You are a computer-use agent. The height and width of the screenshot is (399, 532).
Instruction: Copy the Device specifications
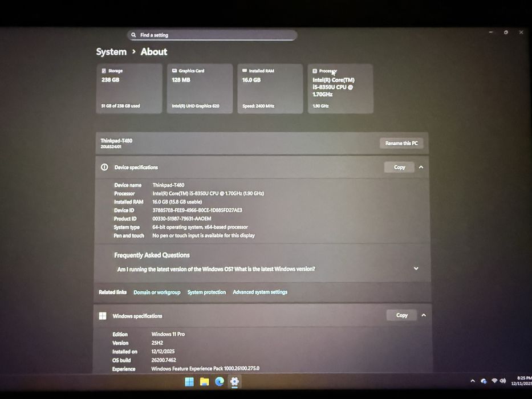399,167
